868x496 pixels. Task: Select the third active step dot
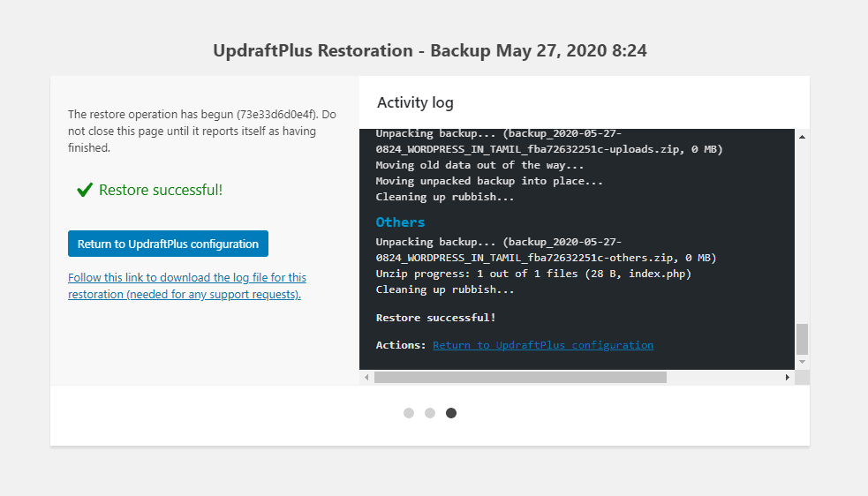coord(451,413)
